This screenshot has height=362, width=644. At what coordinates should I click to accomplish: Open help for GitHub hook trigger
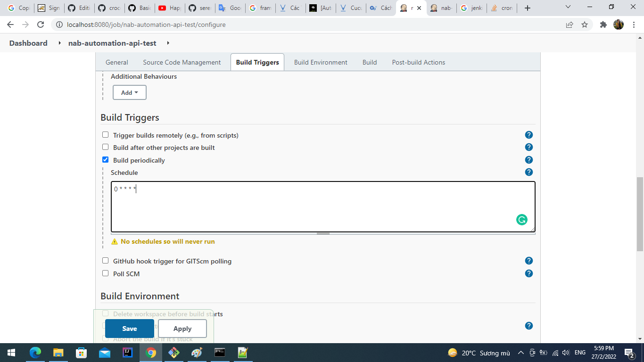coord(529,261)
